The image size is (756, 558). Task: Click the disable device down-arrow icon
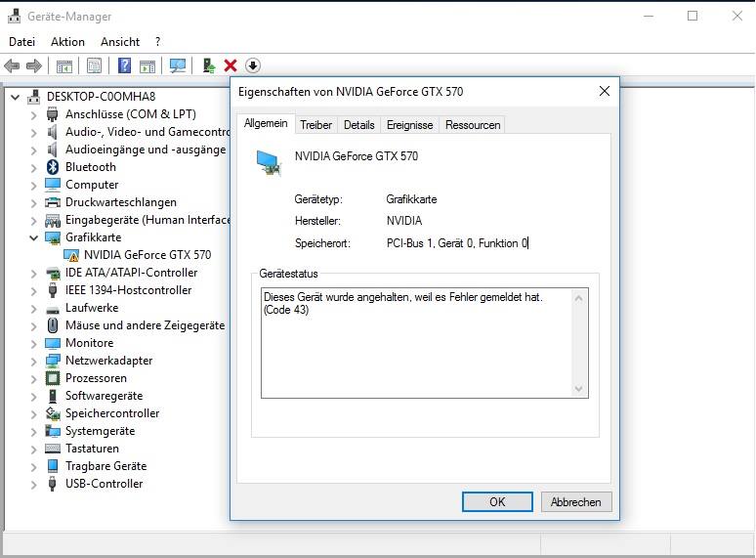coord(253,65)
